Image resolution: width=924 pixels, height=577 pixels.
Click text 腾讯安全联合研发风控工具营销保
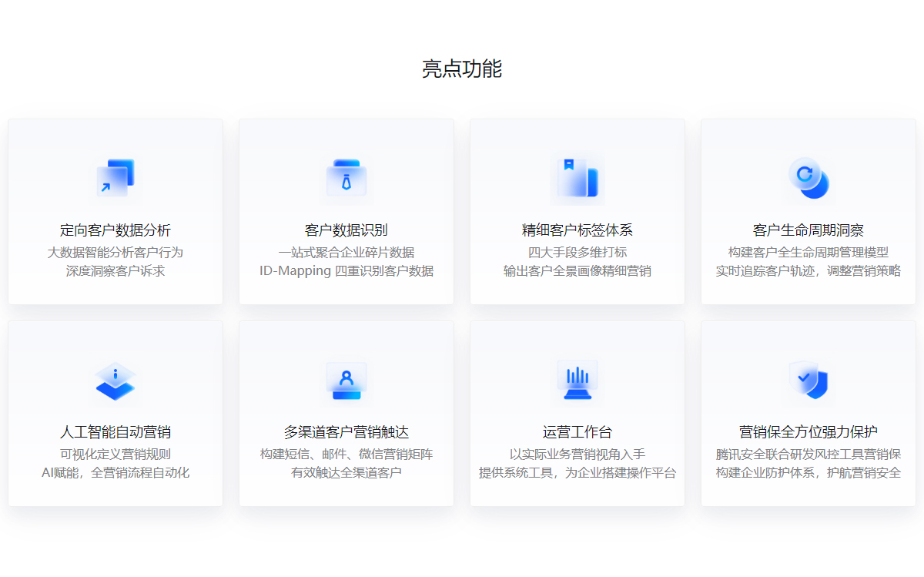(808, 455)
